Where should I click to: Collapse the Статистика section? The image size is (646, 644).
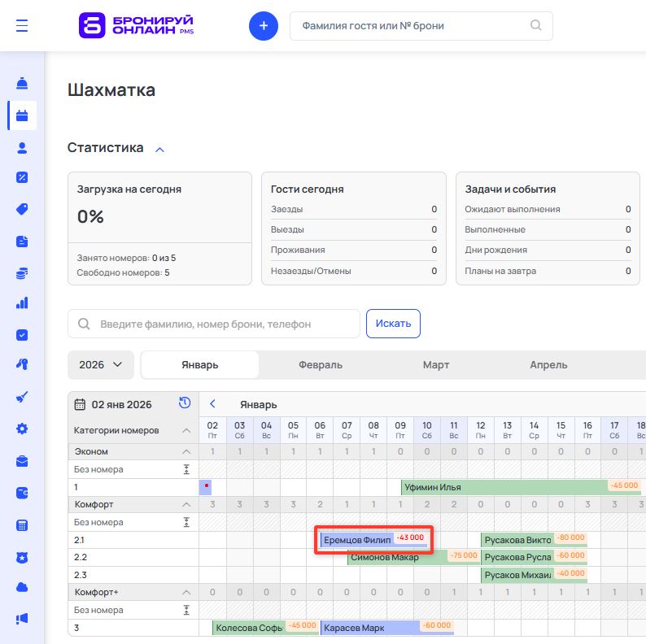point(159,149)
